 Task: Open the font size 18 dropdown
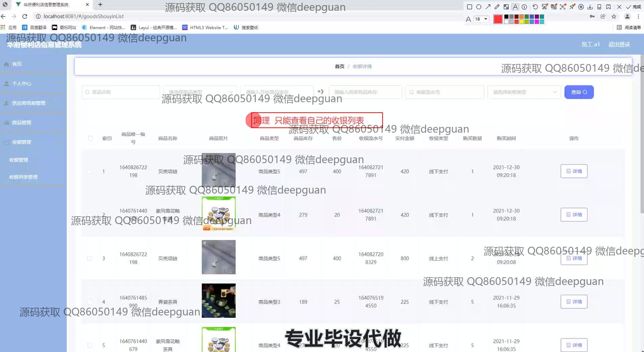click(481, 19)
